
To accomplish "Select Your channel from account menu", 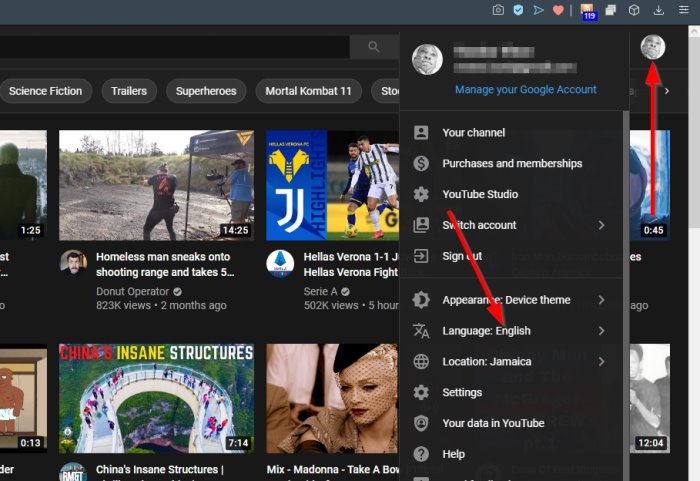I will click(473, 132).
